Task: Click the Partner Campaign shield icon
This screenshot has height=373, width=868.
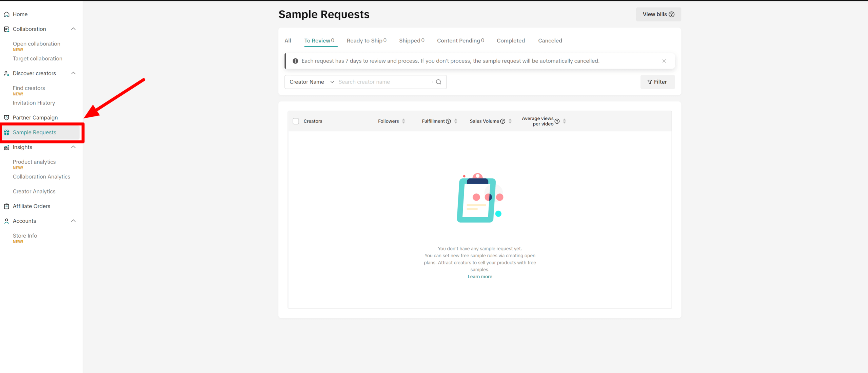Action: click(6, 118)
